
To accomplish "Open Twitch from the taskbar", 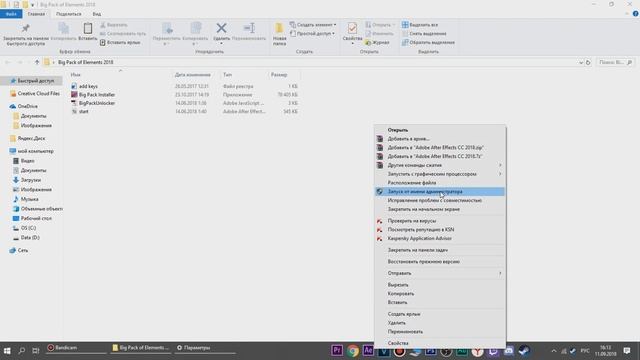I will click(x=493, y=351).
